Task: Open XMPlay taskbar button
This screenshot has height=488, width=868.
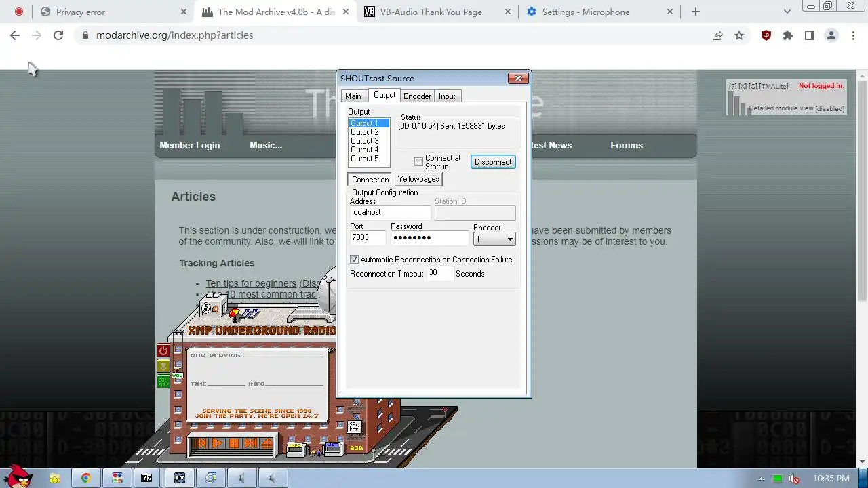Action: 180,478
